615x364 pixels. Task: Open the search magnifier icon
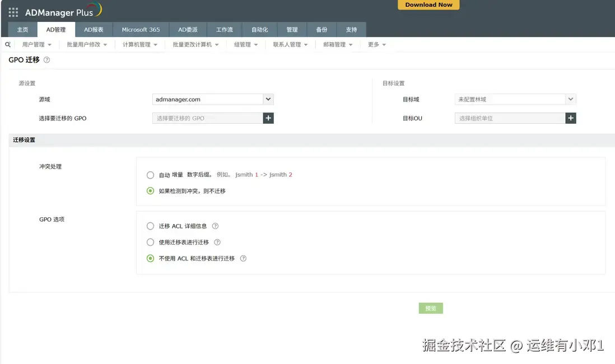7,44
